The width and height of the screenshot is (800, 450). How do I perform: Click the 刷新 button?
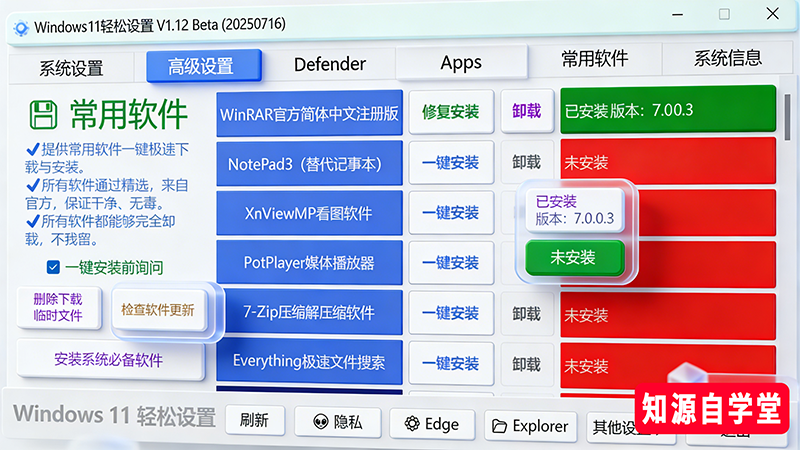(255, 420)
